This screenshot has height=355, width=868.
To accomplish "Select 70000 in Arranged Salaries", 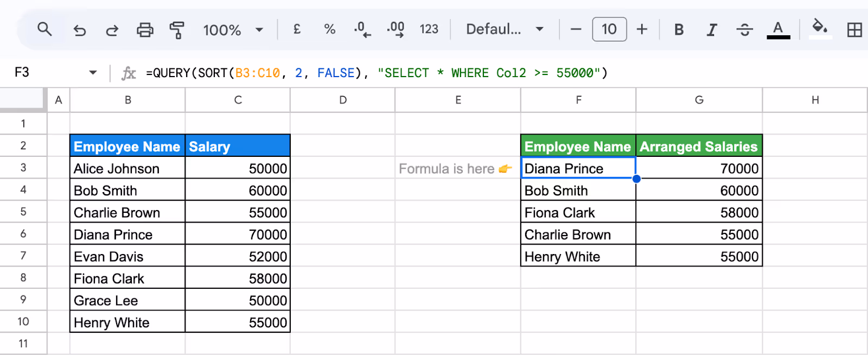I will (x=699, y=168).
